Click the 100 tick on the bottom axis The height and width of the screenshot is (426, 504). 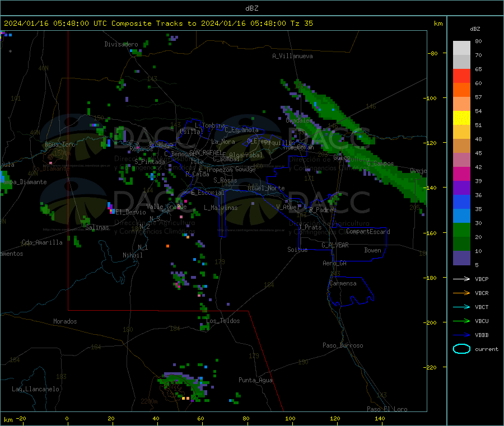[290, 418]
